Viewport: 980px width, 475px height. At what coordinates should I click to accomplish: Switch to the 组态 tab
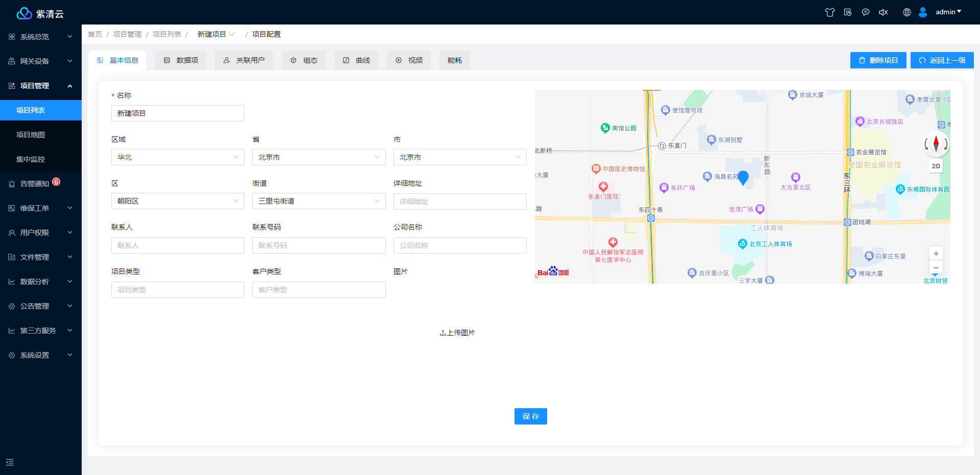pos(304,60)
